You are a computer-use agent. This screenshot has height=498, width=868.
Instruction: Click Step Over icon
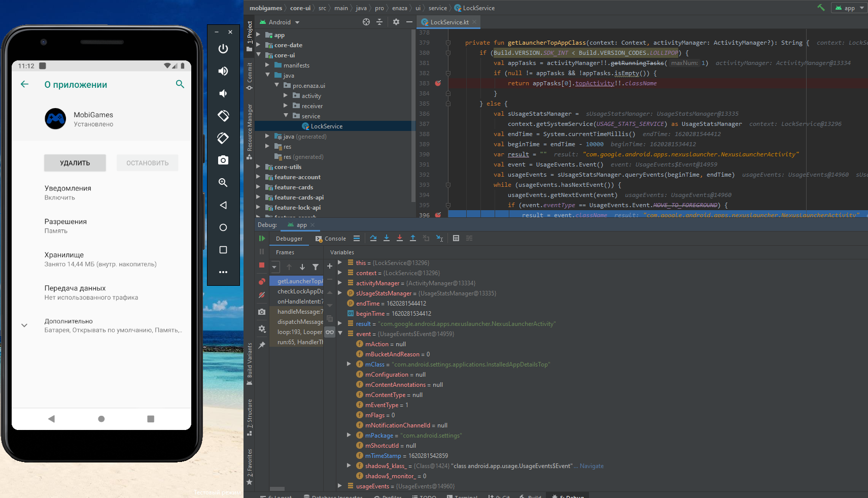[x=373, y=238]
